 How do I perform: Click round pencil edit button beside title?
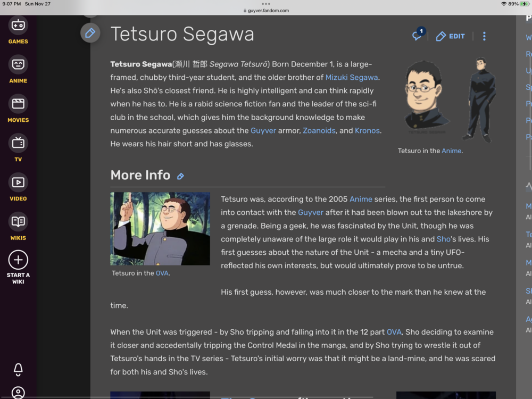(90, 33)
